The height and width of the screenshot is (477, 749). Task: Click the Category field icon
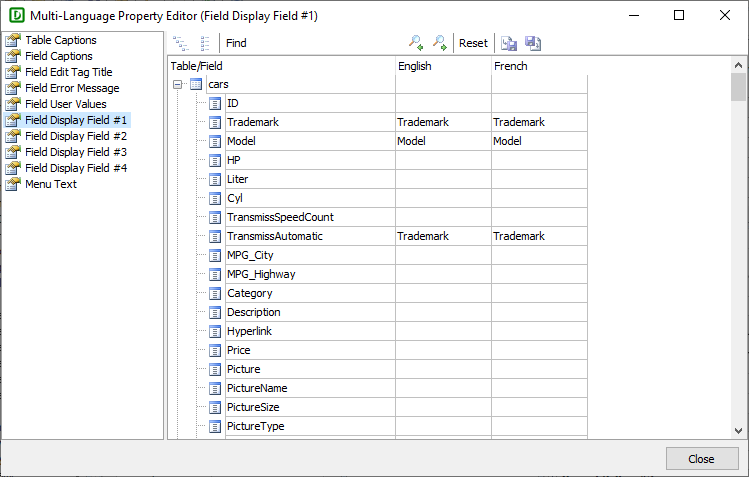pyautogui.click(x=215, y=294)
